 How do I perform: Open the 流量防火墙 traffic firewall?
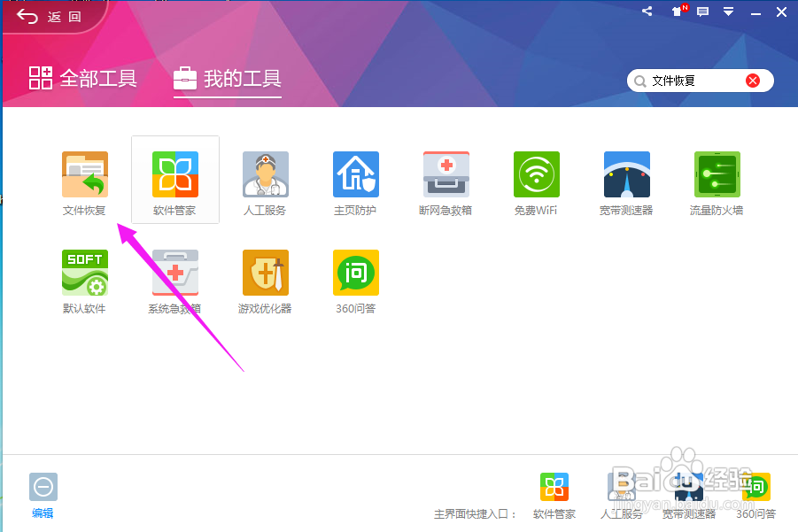coord(717,174)
